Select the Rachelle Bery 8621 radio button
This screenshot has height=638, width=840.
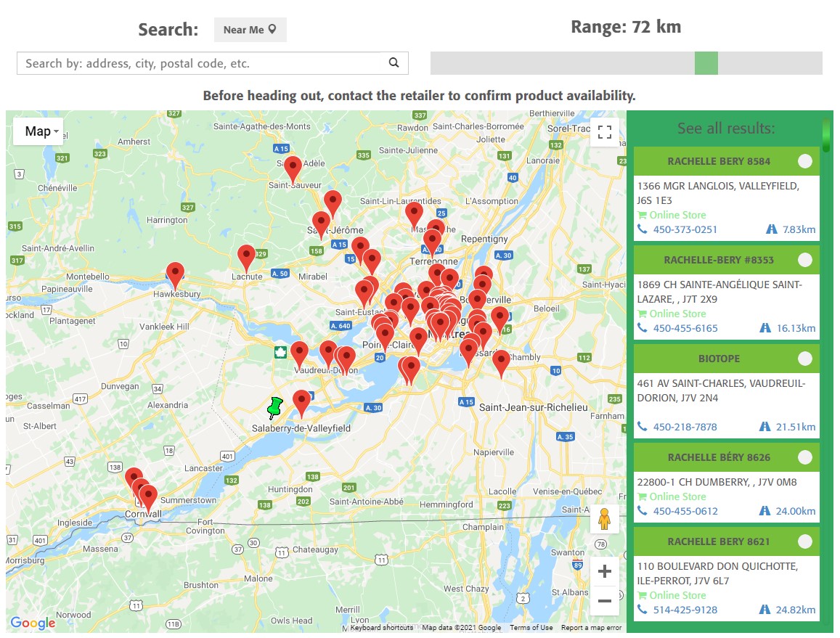point(804,541)
